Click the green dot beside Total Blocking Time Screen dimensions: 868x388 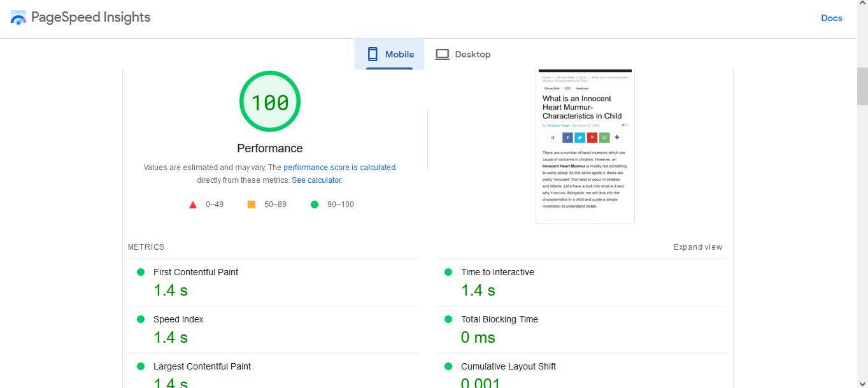pyautogui.click(x=448, y=319)
